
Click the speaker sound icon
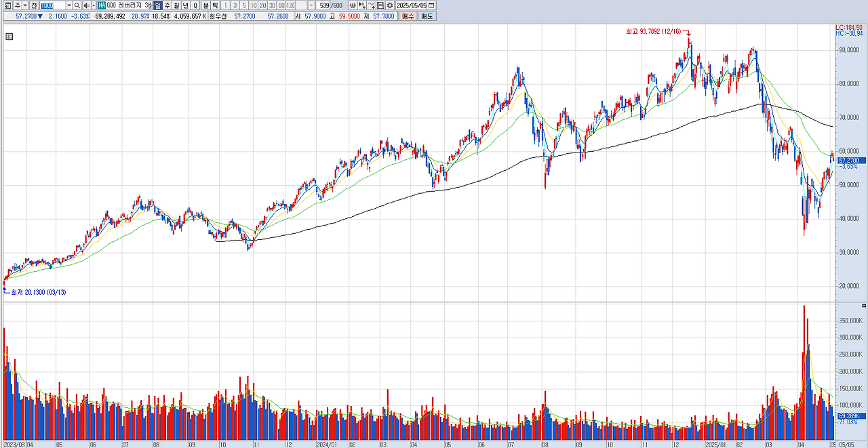(x=87, y=5)
